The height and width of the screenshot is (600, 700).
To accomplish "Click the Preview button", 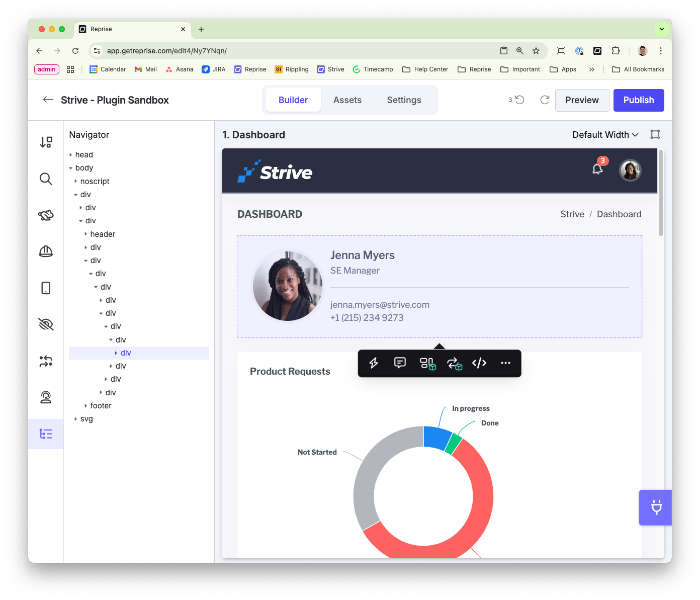I will pyautogui.click(x=582, y=100).
